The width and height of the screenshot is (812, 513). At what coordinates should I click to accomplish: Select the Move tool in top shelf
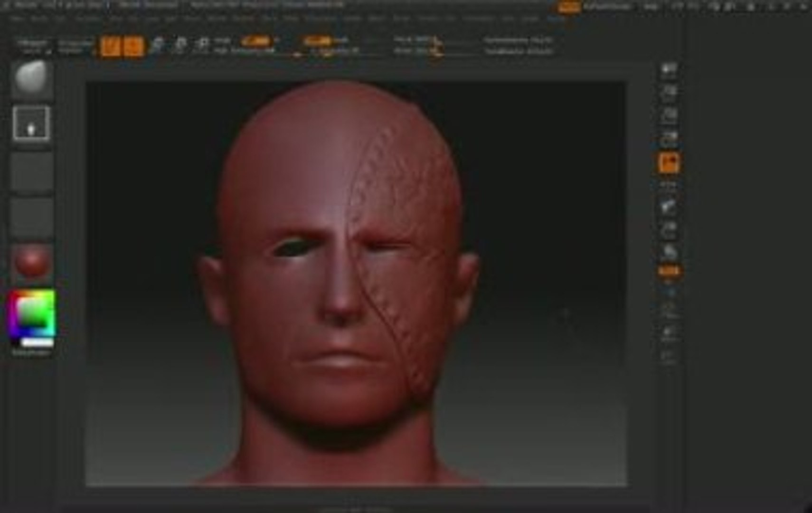(157, 46)
